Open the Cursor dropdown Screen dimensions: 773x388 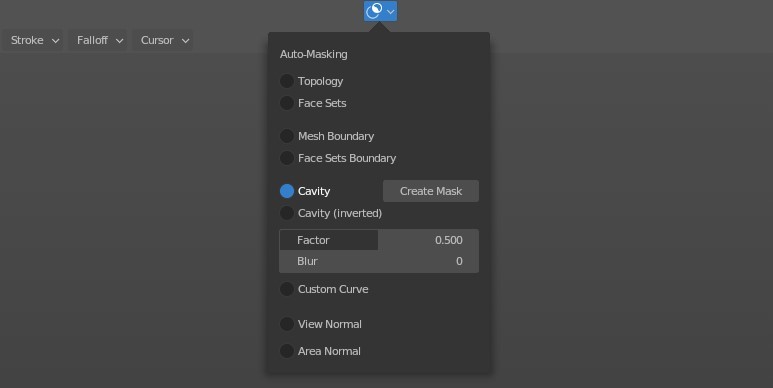click(x=163, y=40)
